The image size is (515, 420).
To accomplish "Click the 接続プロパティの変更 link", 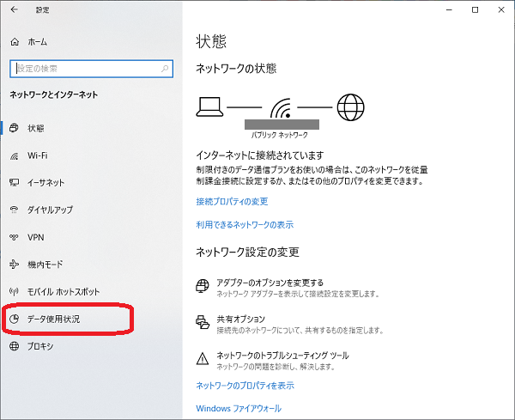I will [232, 202].
